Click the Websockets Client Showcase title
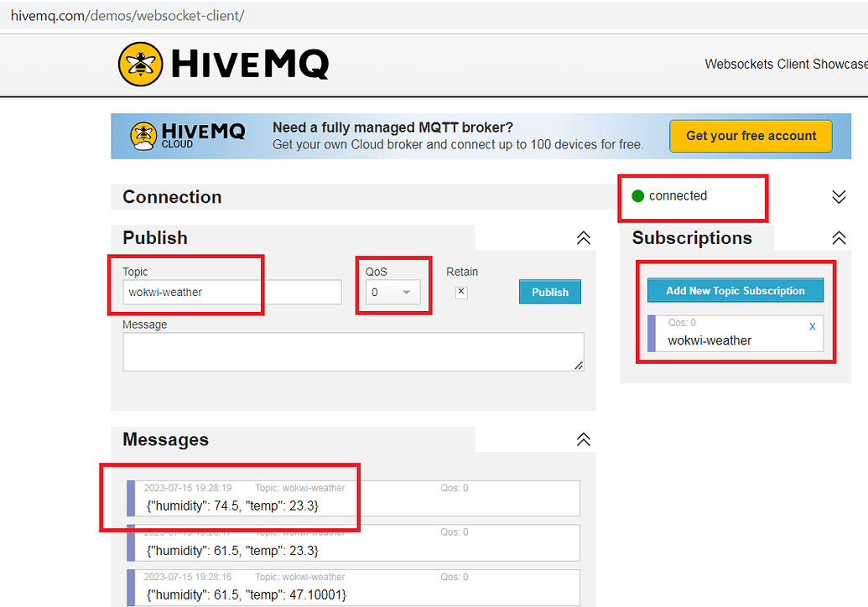Screen dimensions: 868x607 click(x=786, y=65)
